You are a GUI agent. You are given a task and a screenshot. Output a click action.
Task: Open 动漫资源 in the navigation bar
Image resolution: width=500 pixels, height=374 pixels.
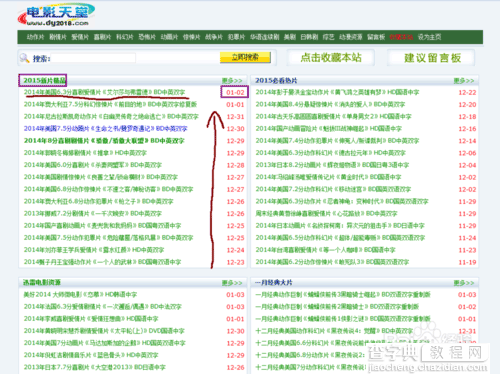(351, 37)
